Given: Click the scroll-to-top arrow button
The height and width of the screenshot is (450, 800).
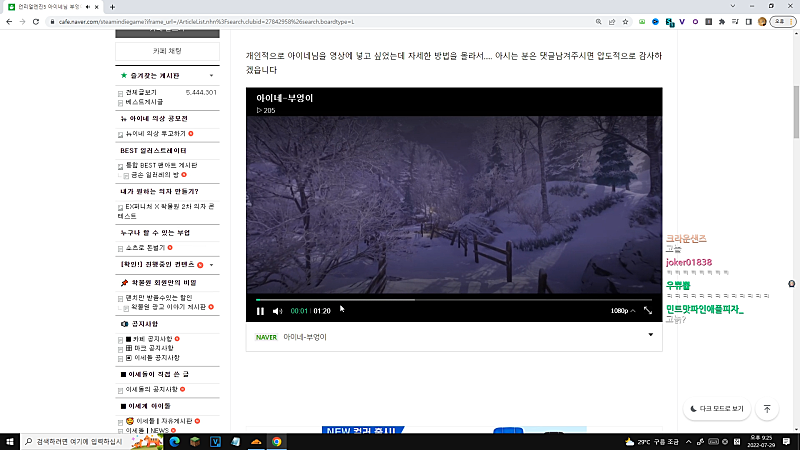Looking at the screenshot, I should click(767, 409).
